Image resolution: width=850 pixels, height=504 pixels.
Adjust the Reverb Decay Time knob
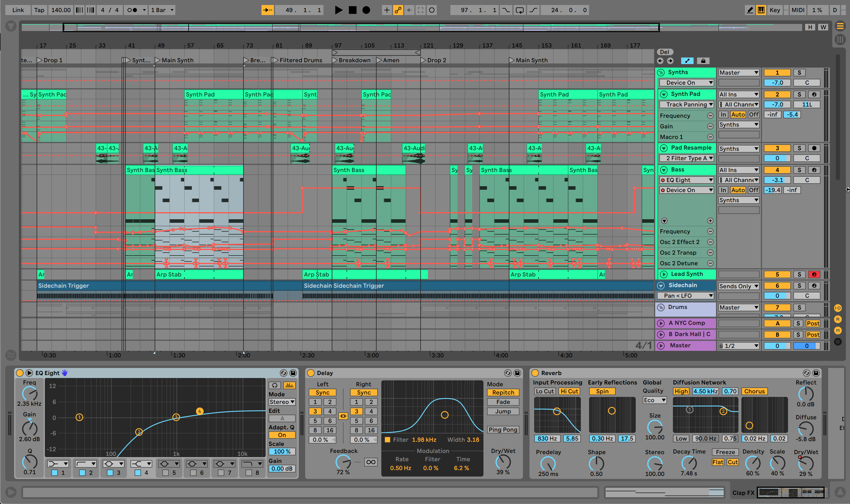pyautogui.click(x=689, y=463)
